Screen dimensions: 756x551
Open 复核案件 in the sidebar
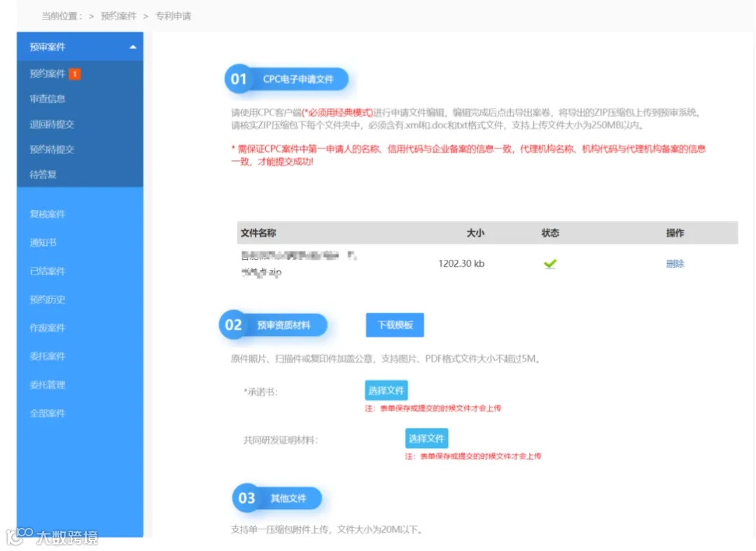(48, 214)
